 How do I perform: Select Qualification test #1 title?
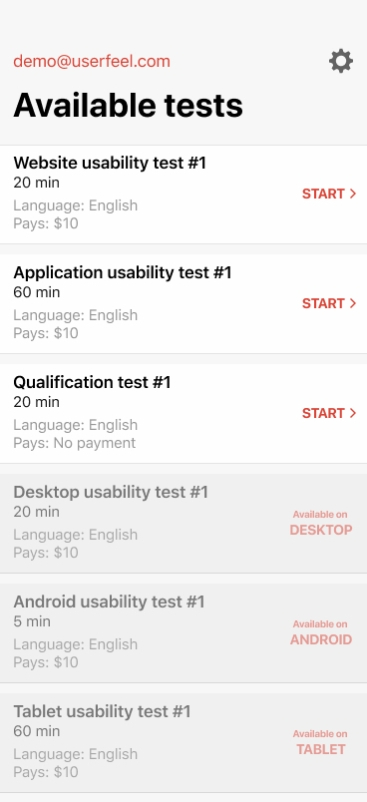click(92, 382)
